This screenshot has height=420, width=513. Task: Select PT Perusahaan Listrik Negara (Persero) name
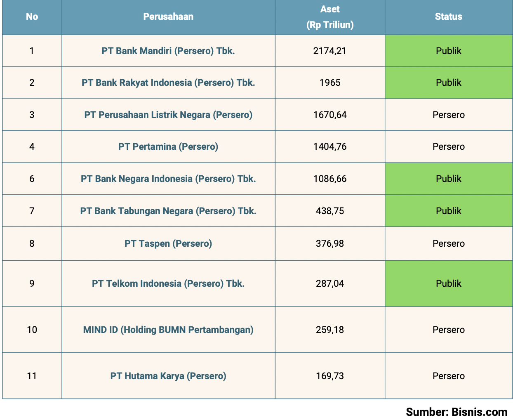[168, 115]
